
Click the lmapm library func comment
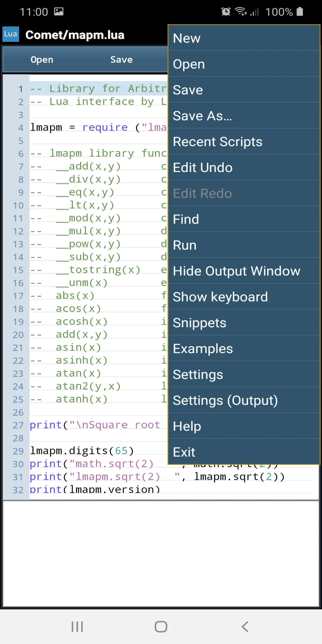(x=98, y=153)
